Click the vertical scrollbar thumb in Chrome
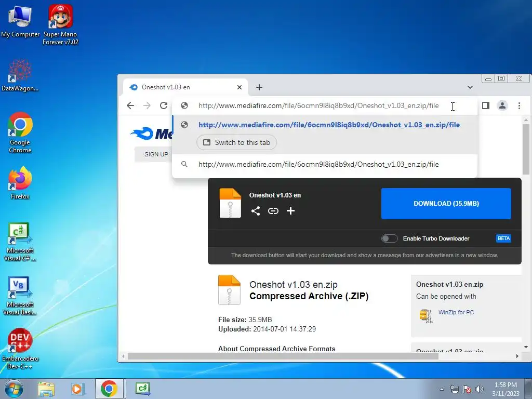 pos(526,149)
